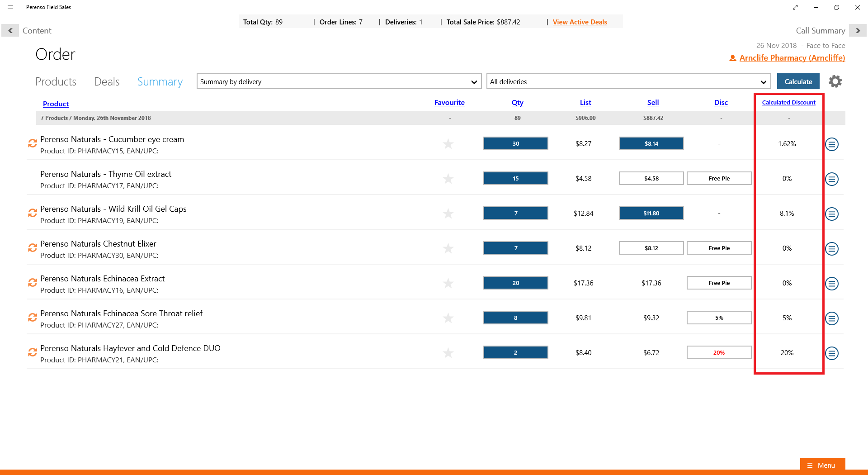Open the hamburger menu at top left
The height and width of the screenshot is (475, 868).
pyautogui.click(x=10, y=7)
